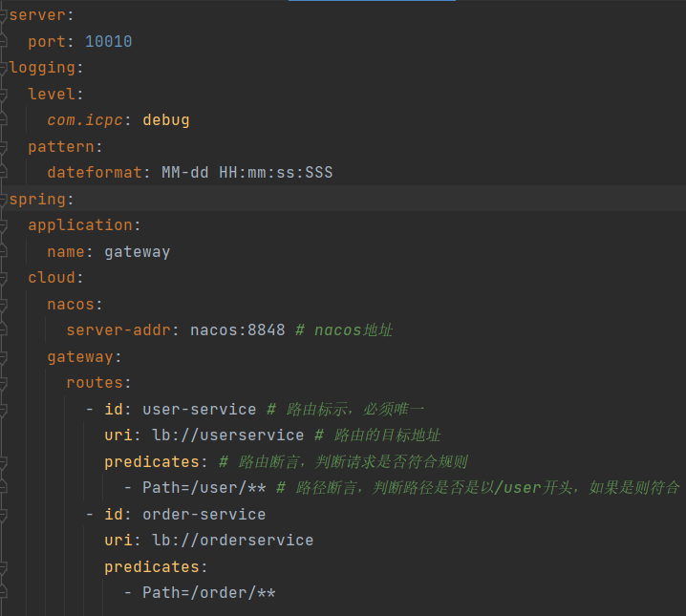Place cursor on the dateformat key
Screen dimensions: 686x616
tap(95, 173)
